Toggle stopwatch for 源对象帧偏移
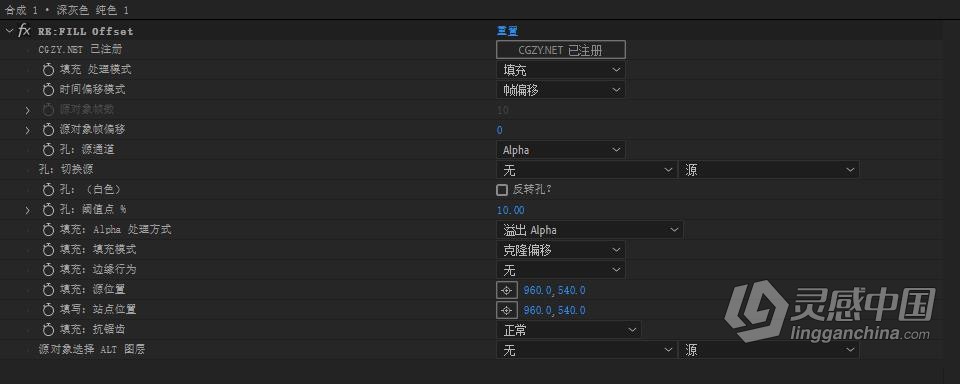960x384 pixels. point(48,130)
